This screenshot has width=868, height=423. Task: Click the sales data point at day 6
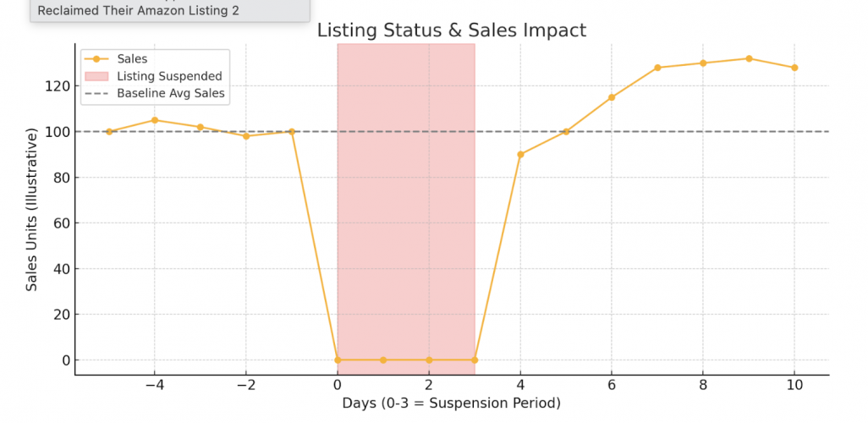(612, 97)
